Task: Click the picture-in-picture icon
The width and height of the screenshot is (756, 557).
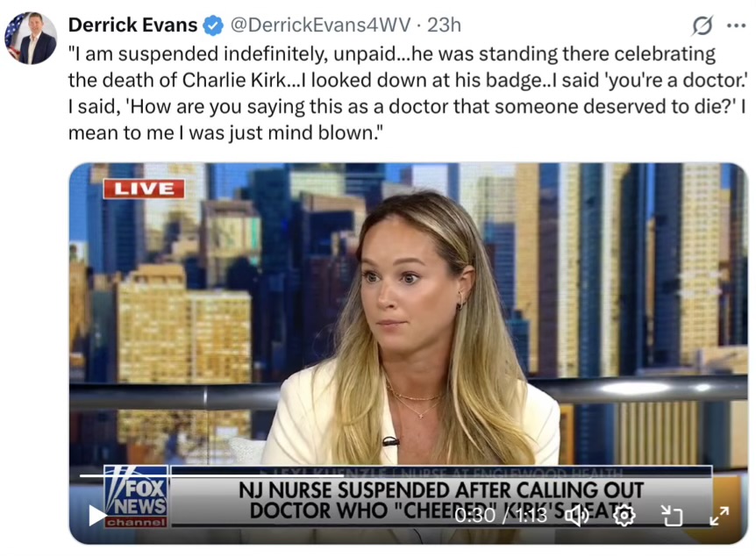Action: pos(672,516)
